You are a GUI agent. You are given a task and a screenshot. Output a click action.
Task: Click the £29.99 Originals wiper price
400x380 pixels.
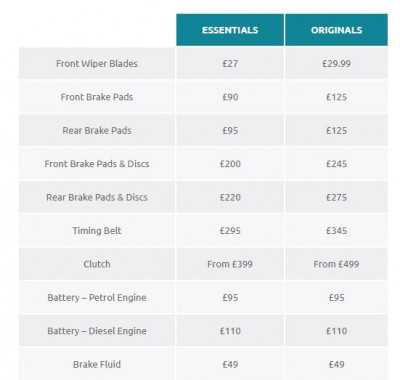coord(336,63)
